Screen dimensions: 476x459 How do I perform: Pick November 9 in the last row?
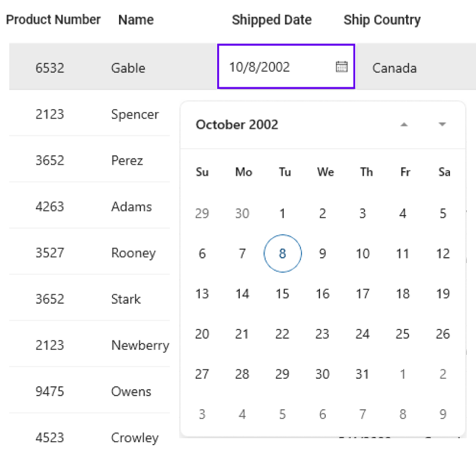tap(443, 414)
